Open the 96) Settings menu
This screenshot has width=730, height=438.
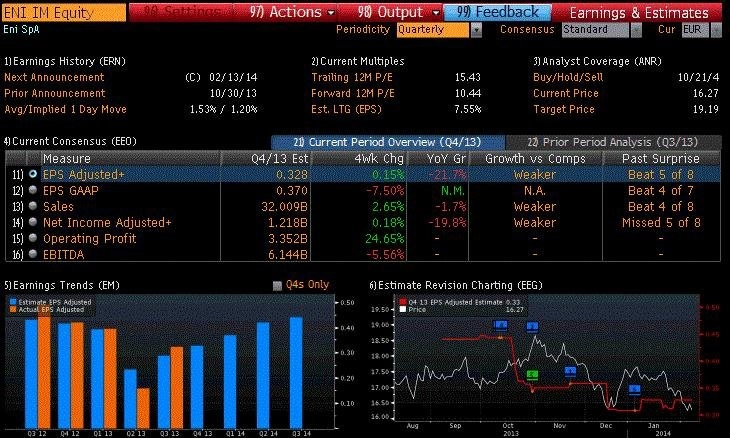pyautogui.click(x=182, y=12)
